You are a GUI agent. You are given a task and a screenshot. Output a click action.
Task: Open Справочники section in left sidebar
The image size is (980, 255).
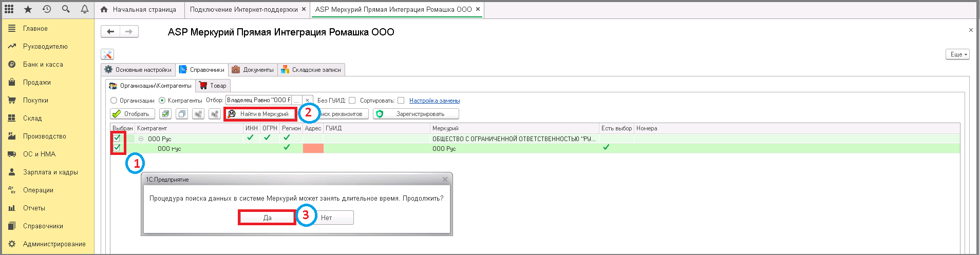tap(48, 226)
